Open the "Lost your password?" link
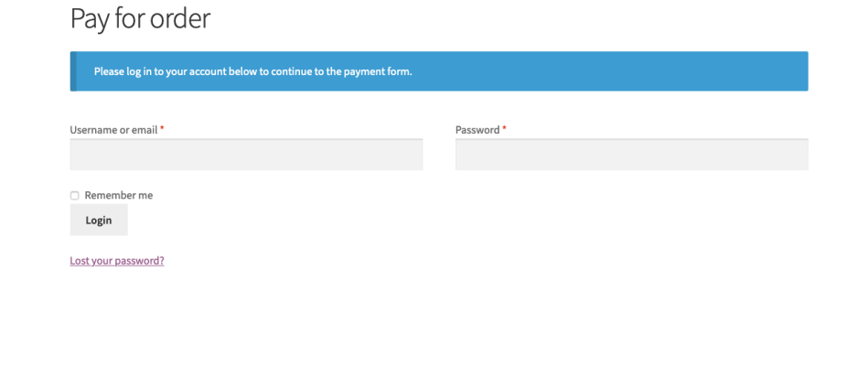The image size is (868, 379). click(117, 260)
